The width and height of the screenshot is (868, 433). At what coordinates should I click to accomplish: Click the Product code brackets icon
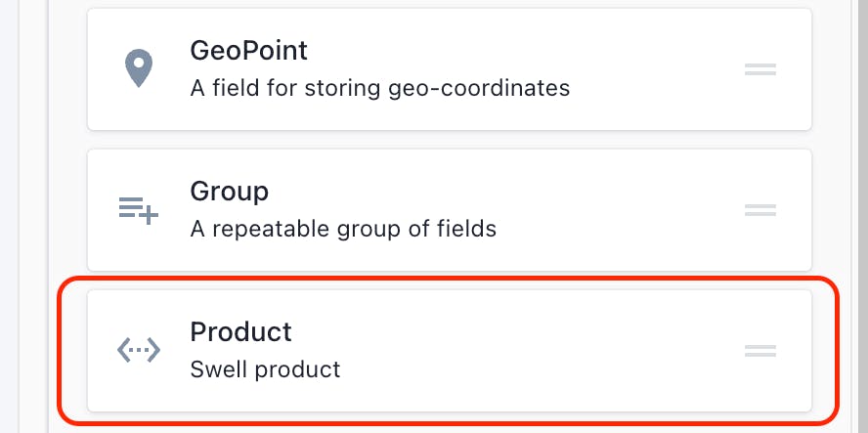coord(139,350)
